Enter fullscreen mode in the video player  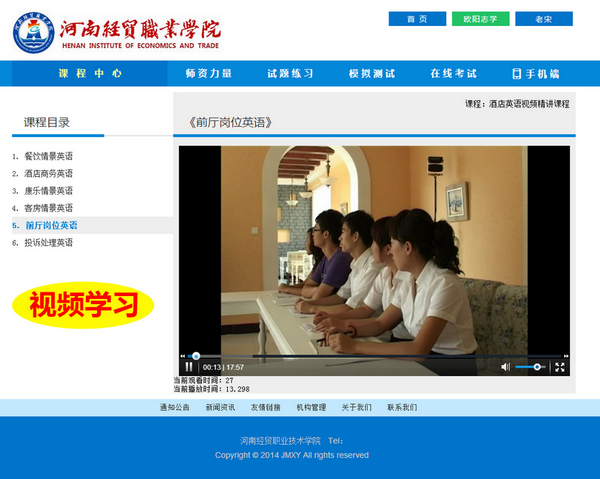(x=560, y=367)
